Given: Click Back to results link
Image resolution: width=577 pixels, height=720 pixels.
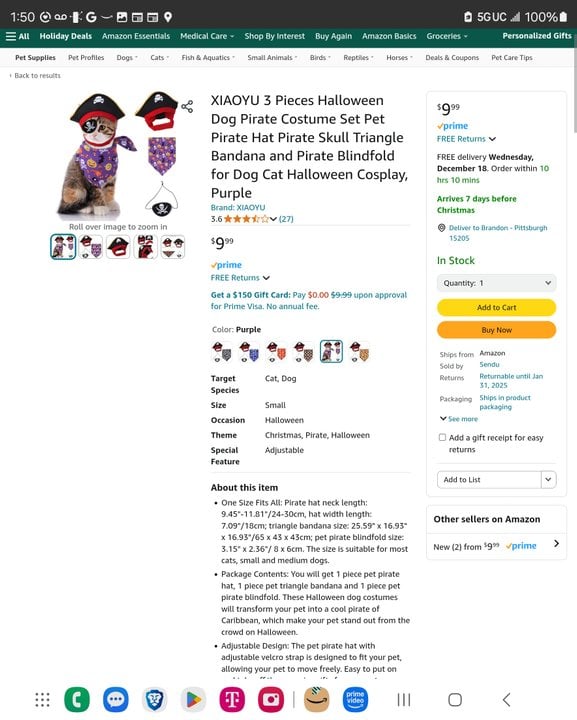Looking at the screenshot, I should tap(35, 75).
